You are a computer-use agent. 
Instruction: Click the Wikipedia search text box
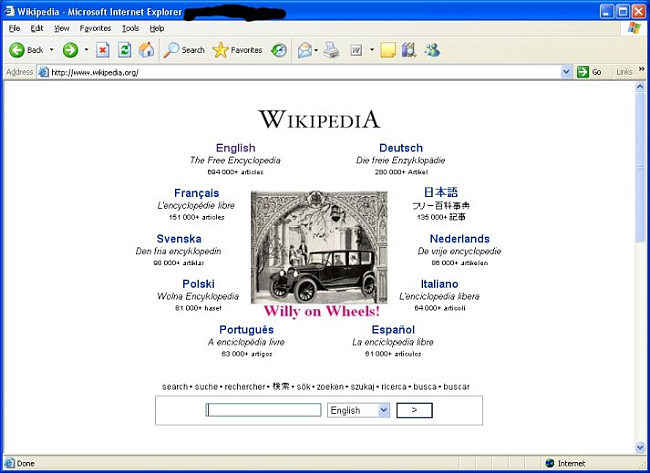tap(264, 410)
